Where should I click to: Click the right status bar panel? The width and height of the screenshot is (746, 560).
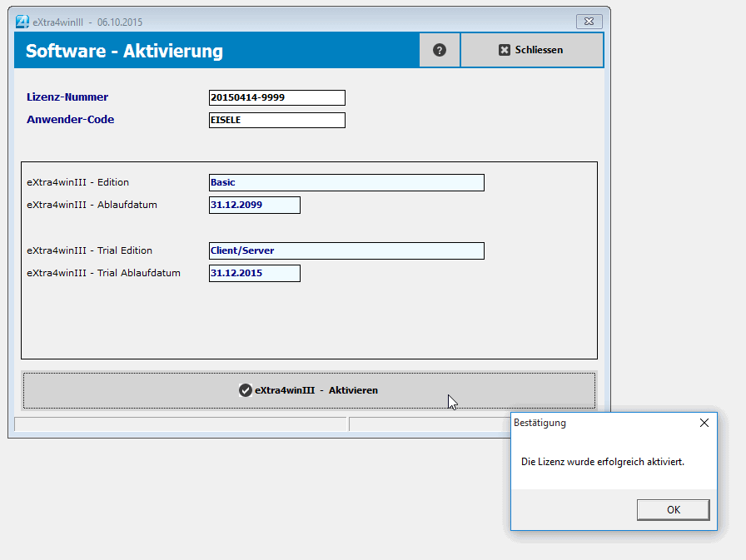429,424
